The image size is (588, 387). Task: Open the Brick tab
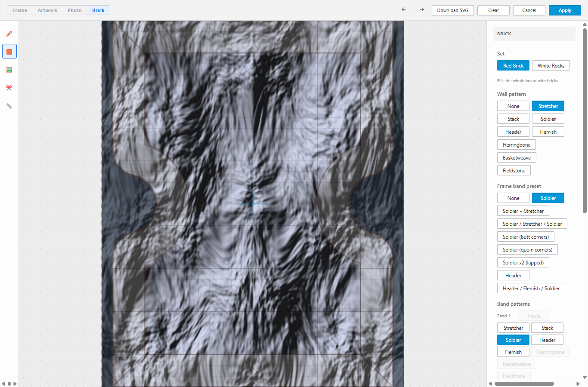tap(98, 10)
